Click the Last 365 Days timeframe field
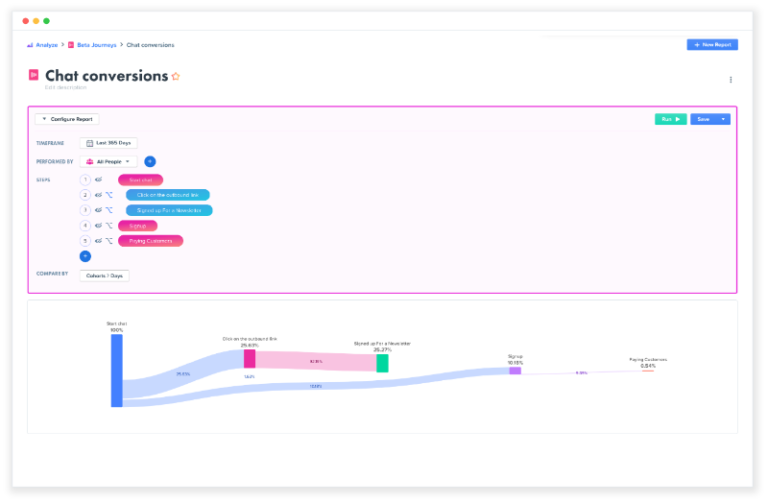 tap(109, 143)
